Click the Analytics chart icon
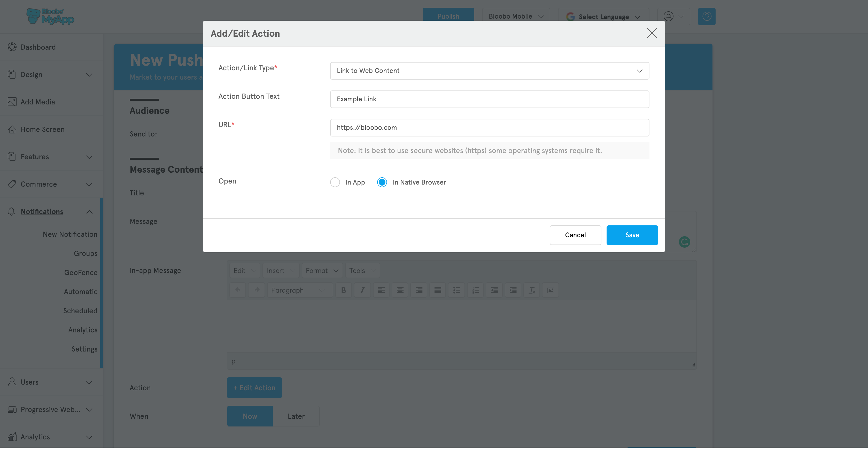Screen dimensions: 868x473 pyautogui.click(x=12, y=437)
